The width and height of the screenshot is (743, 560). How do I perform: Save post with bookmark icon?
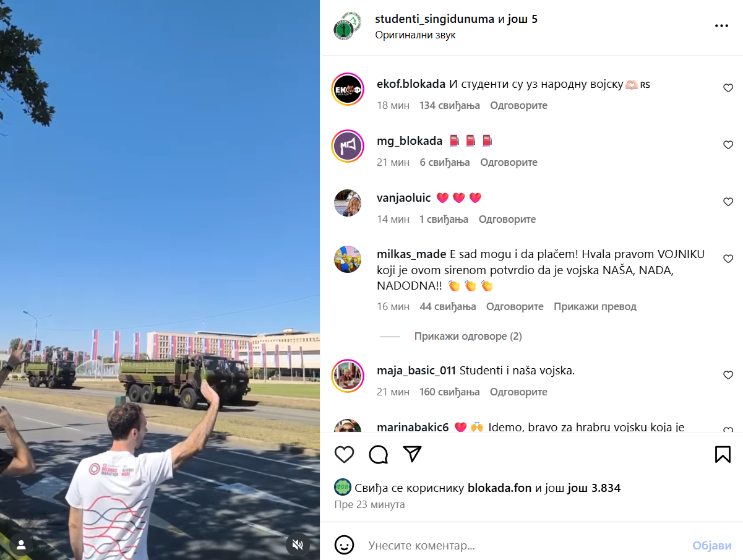click(723, 454)
